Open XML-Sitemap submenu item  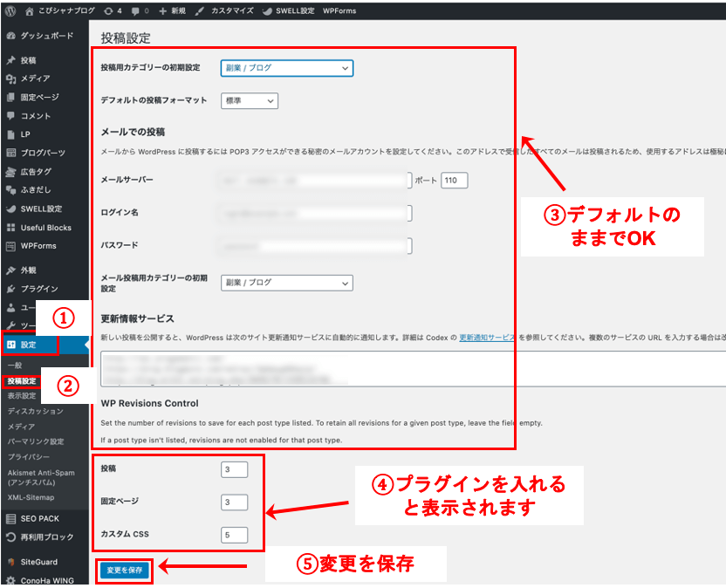coord(31,498)
